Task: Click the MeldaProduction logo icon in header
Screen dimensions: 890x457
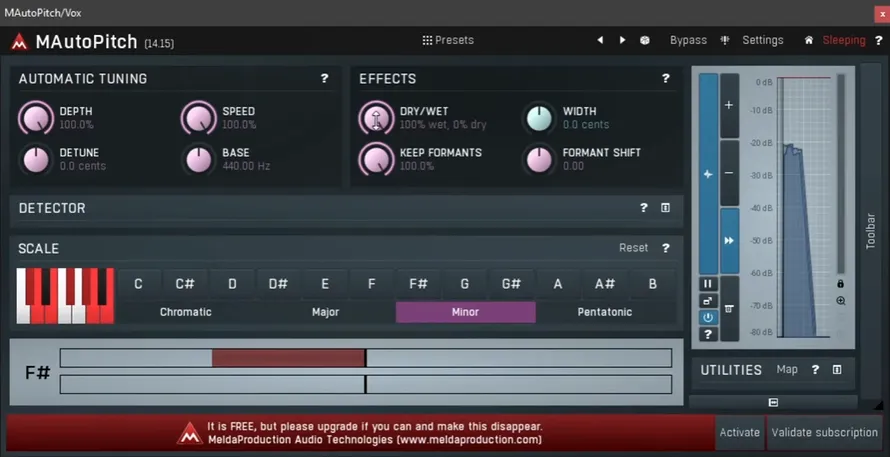Action: pyautogui.click(x=19, y=41)
